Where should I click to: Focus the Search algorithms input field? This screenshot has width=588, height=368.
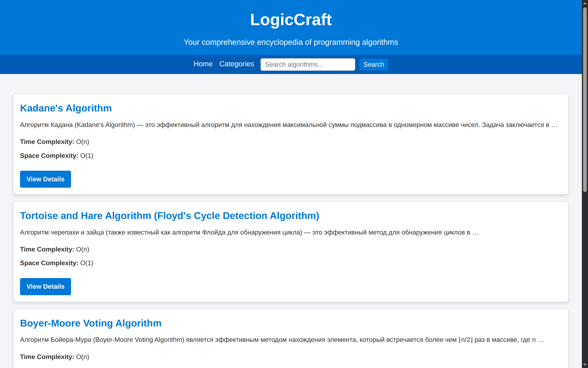308,64
